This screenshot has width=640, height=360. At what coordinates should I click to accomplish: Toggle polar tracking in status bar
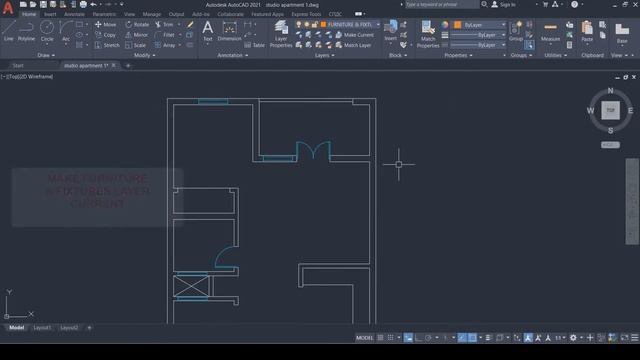pos(428,338)
